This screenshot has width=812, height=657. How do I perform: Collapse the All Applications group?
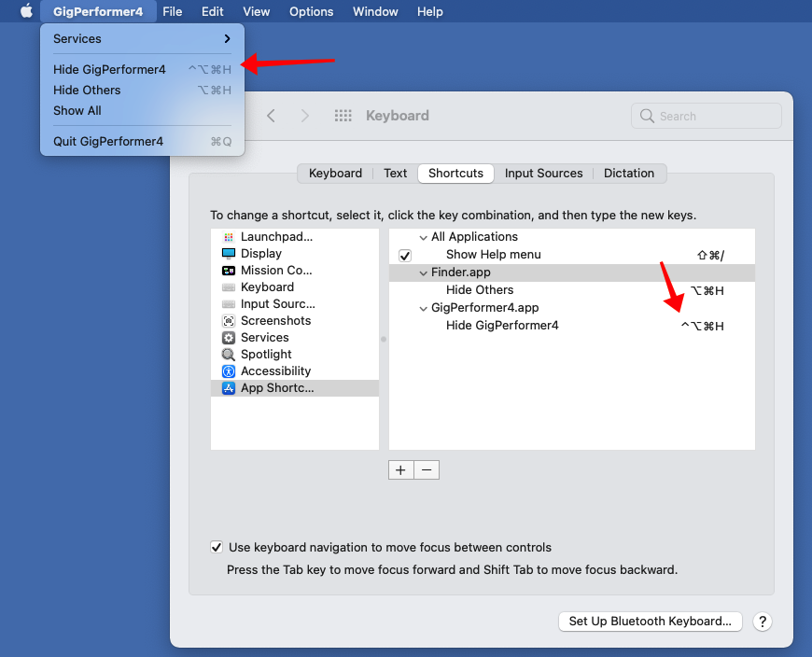[423, 237]
